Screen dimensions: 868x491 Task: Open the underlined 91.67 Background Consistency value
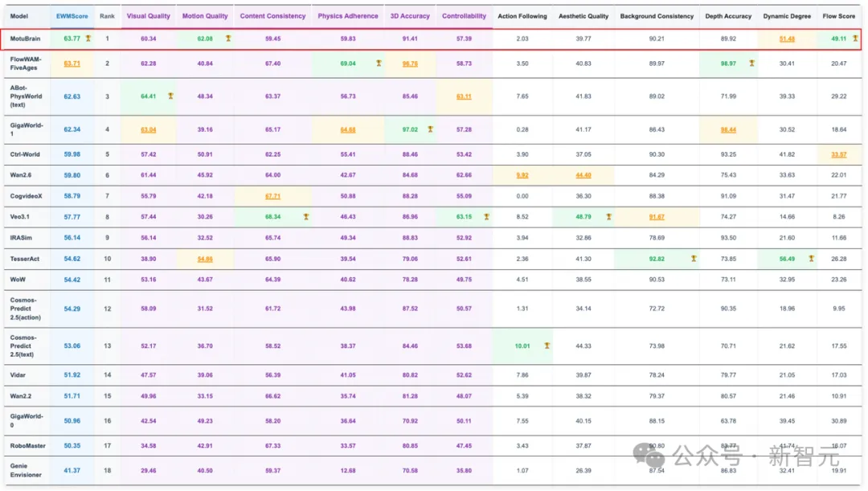657,216
